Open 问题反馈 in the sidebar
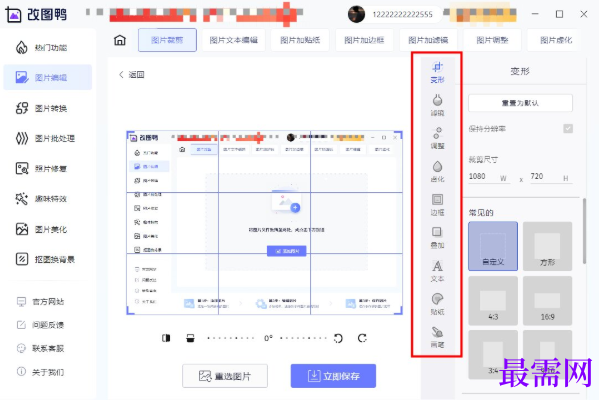The width and height of the screenshot is (611, 404). coord(41,325)
